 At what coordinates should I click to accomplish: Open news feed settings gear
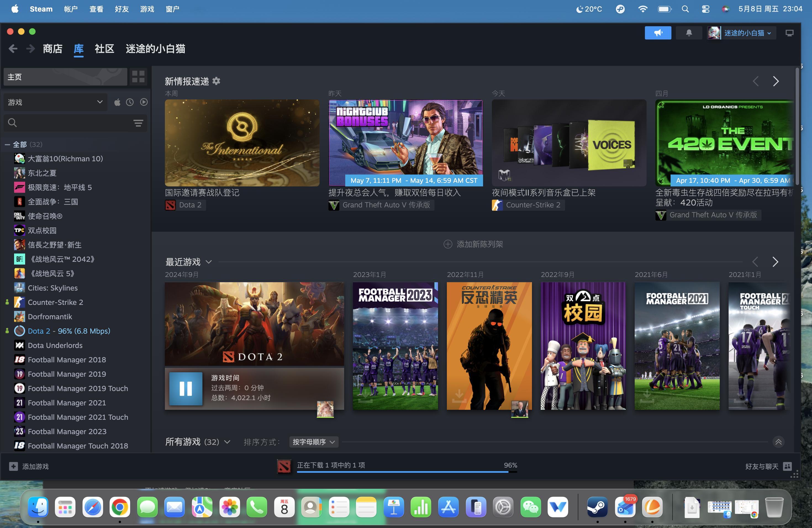click(x=216, y=81)
